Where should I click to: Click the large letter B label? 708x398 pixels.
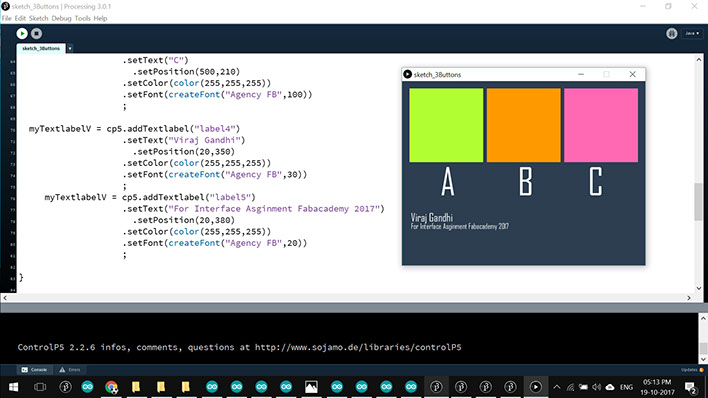[526, 182]
